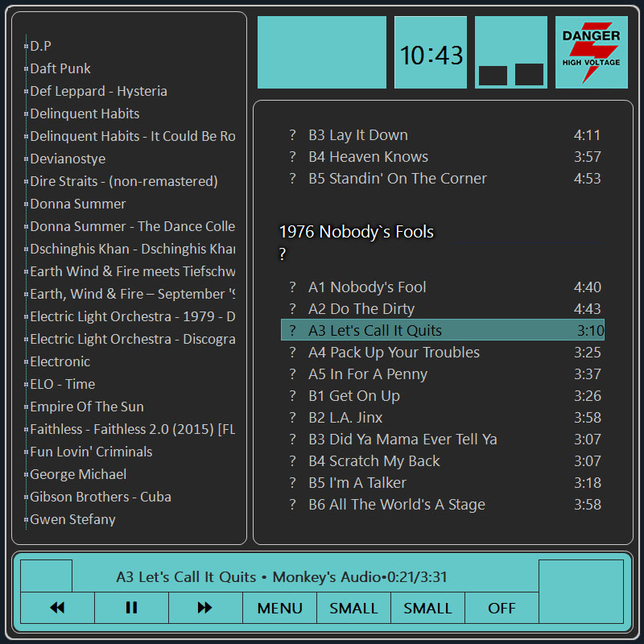
Task: Click the question mark beside A1 Nobody's Fool
Action: 293,287
